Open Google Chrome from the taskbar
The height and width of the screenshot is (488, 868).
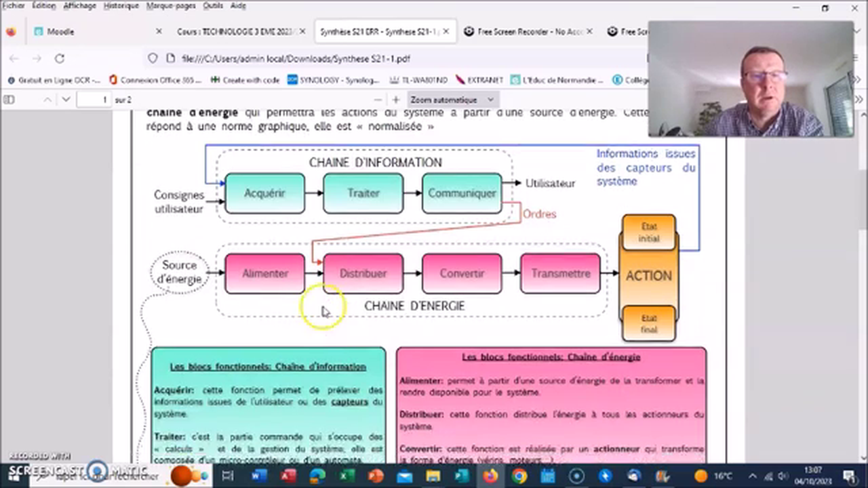pyautogui.click(x=519, y=476)
